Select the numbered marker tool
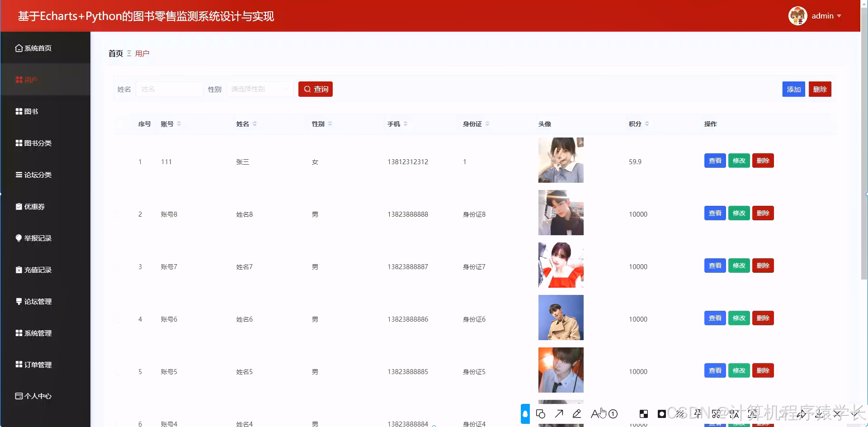This screenshot has width=868, height=427. click(613, 414)
